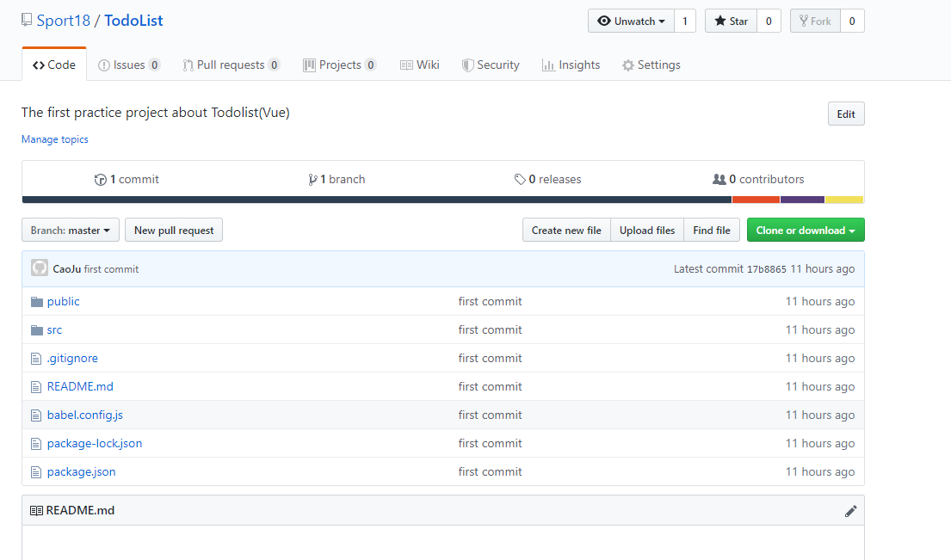
Task: Click the file icon beside package-lock.json
Action: pyautogui.click(x=36, y=444)
